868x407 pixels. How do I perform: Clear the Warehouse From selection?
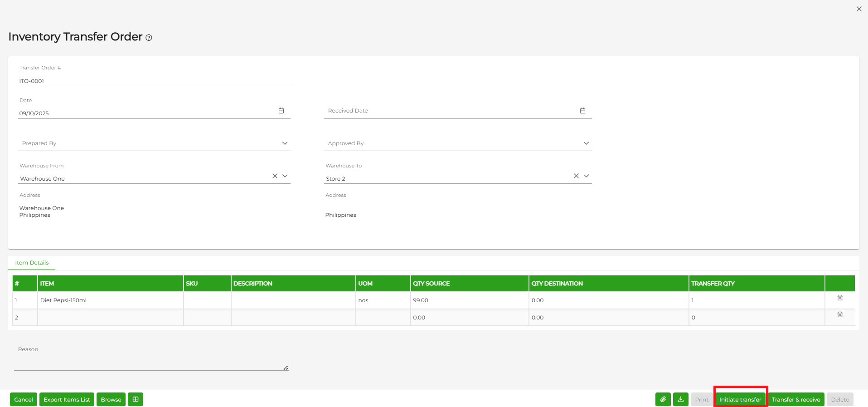tap(275, 176)
